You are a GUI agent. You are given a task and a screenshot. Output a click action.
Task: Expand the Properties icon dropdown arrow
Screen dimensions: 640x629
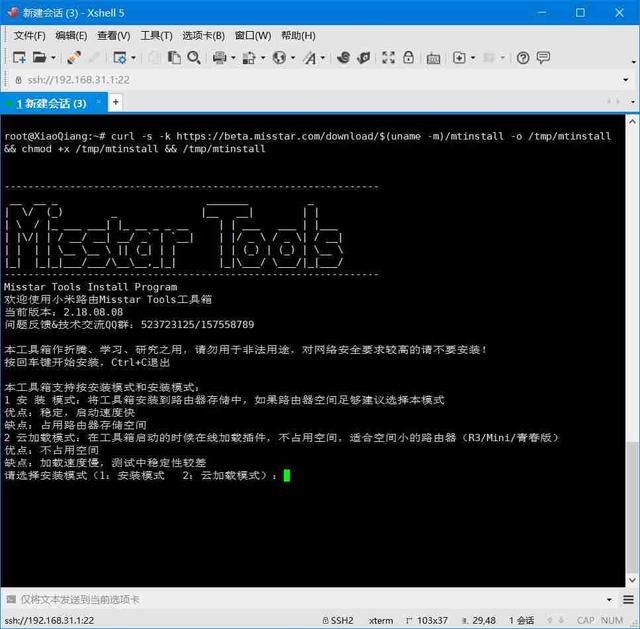click(x=133, y=58)
